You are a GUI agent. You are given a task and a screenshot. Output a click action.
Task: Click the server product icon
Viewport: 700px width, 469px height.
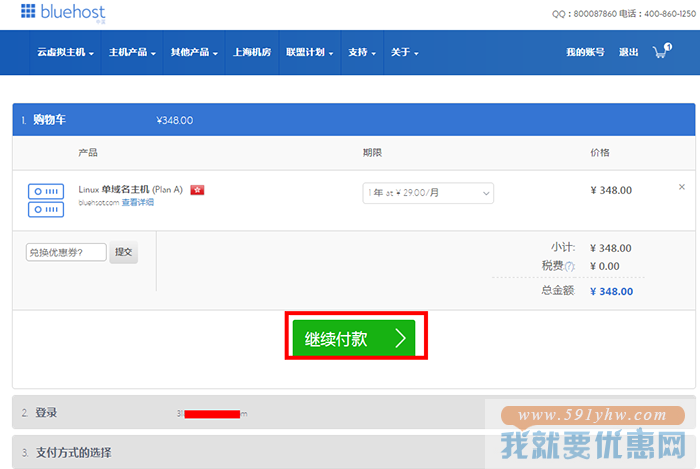[46, 200]
